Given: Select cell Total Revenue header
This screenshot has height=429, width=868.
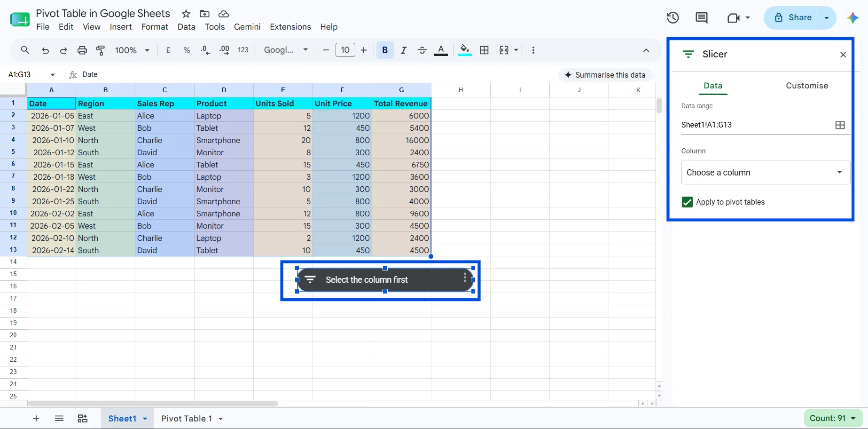Looking at the screenshot, I should pyautogui.click(x=401, y=103).
